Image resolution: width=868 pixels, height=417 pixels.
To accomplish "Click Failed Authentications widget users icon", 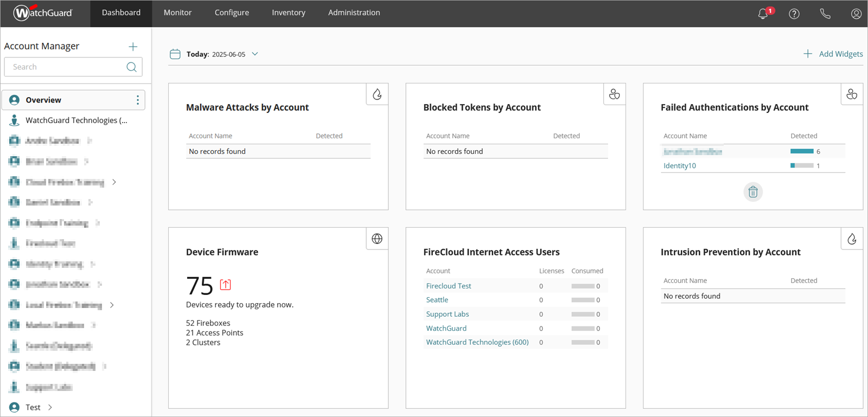I will (852, 94).
